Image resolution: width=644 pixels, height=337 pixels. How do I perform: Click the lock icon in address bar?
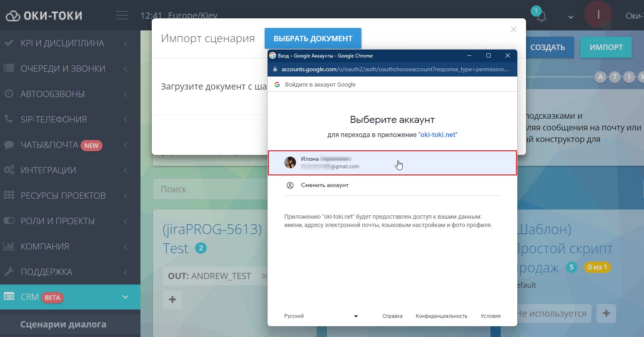pyautogui.click(x=275, y=69)
